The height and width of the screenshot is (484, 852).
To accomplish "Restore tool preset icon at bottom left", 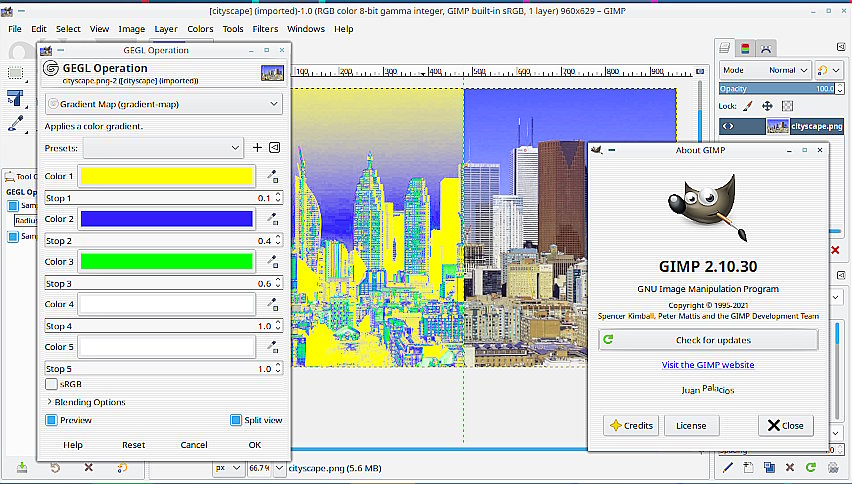I will click(55, 467).
